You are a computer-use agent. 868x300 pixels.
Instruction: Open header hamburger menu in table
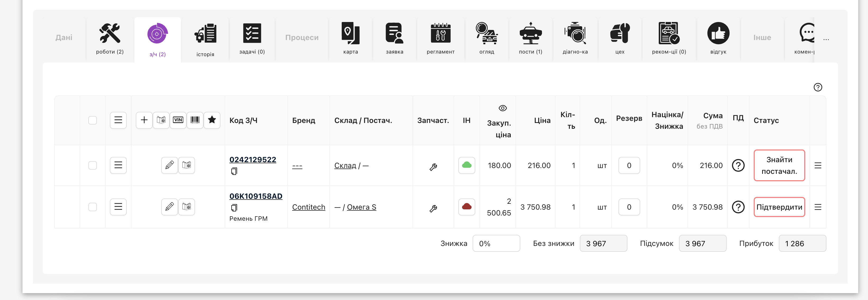click(118, 120)
